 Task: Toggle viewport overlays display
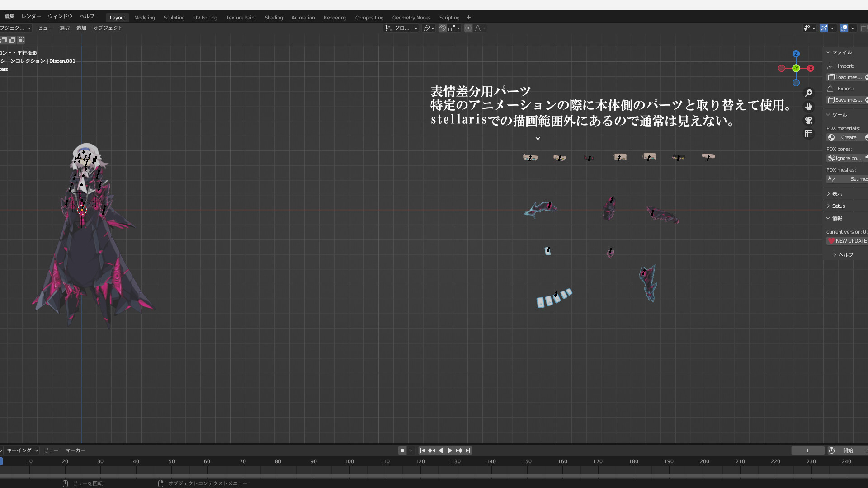pyautogui.click(x=844, y=28)
